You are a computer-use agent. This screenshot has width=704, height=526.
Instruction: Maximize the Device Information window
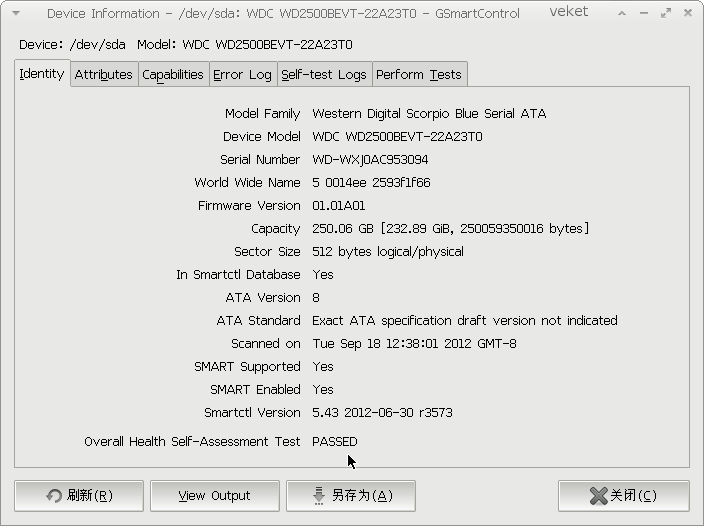(666, 13)
